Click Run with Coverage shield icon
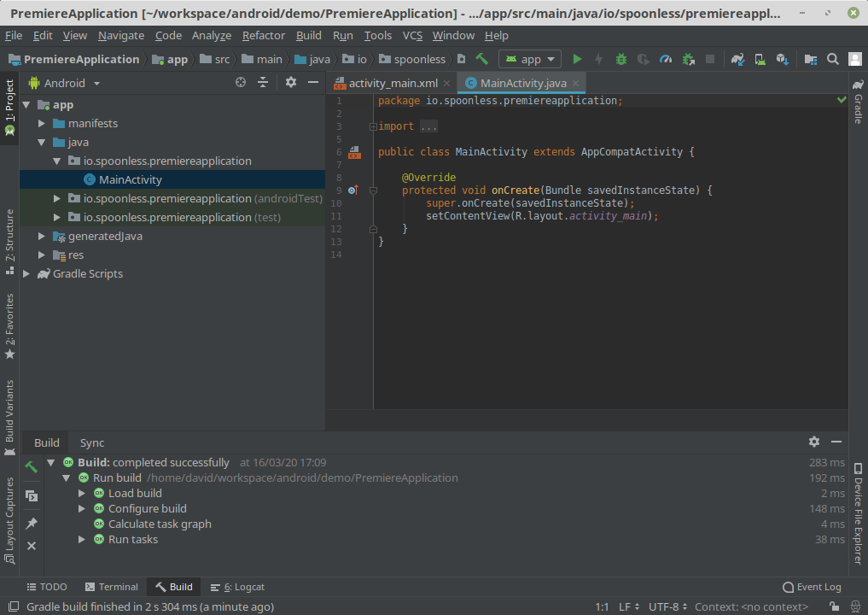 pos(644,59)
